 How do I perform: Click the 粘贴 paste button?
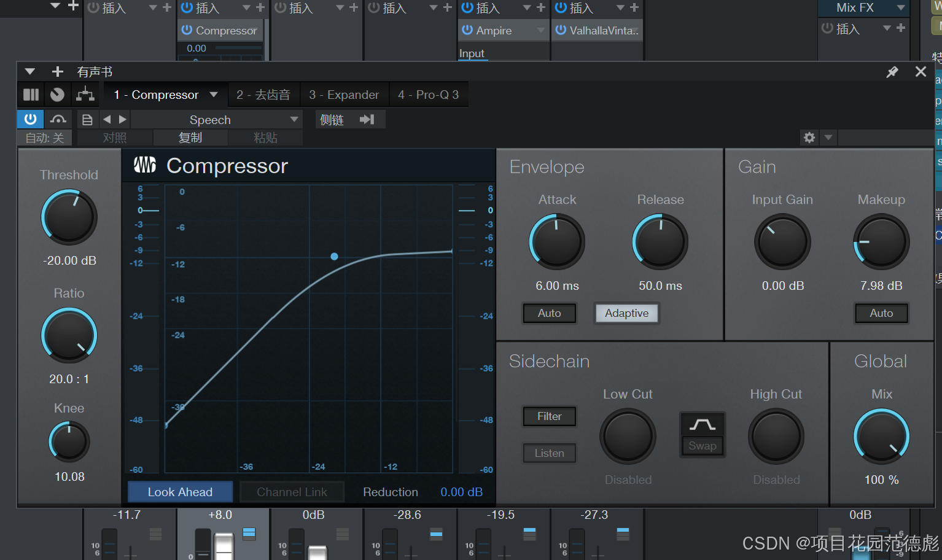265,138
